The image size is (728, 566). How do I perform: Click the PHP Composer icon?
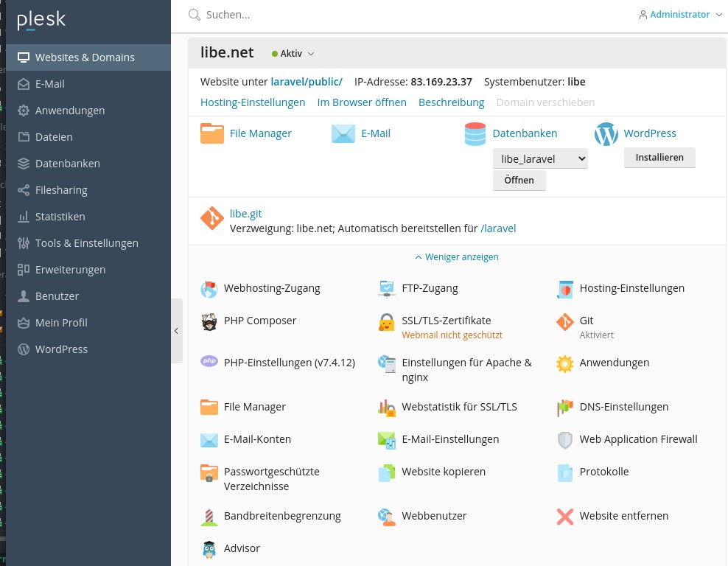[x=209, y=322]
